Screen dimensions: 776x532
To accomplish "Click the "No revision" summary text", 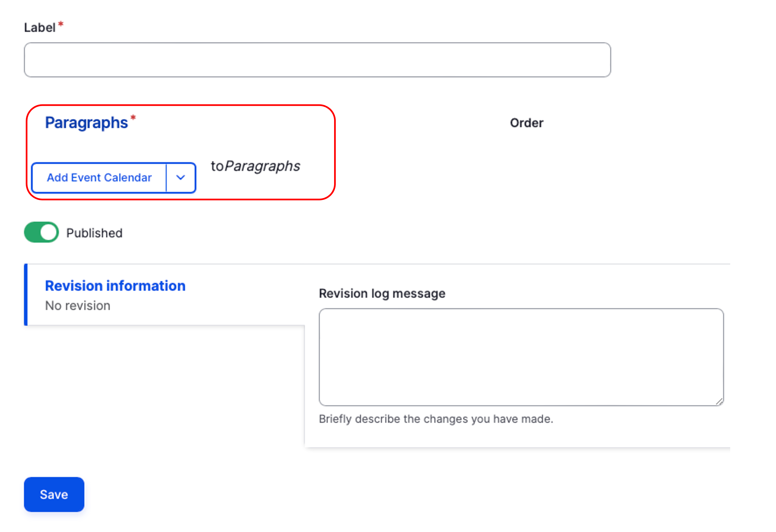I will (78, 306).
